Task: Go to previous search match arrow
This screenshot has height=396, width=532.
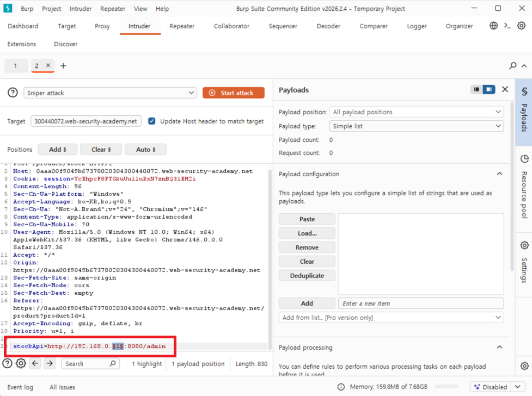Action: (x=35, y=363)
